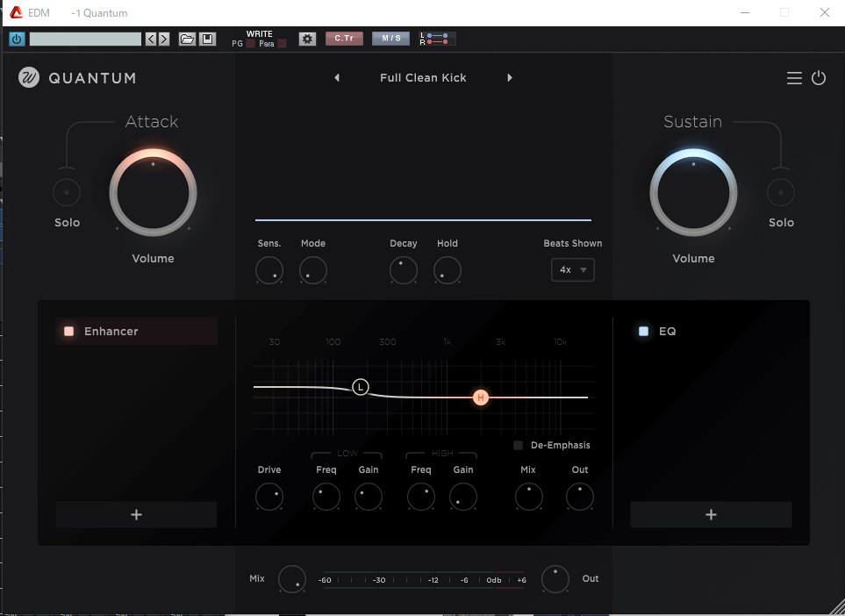The width and height of the screenshot is (845, 616).
Task: Select next Quantum preset arrow
Action: 510,77
